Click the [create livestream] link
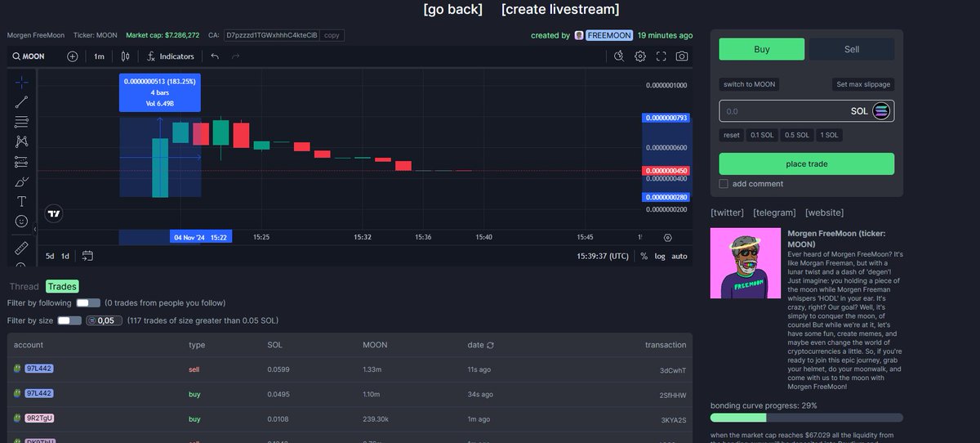Screen dimensions: 980x443 [560, 10]
